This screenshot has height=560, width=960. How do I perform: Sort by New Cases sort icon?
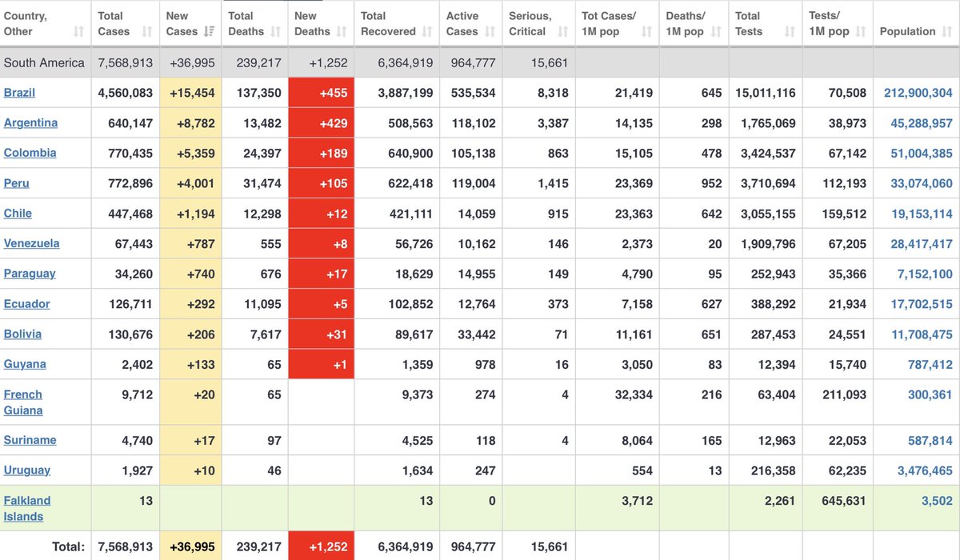[x=210, y=32]
